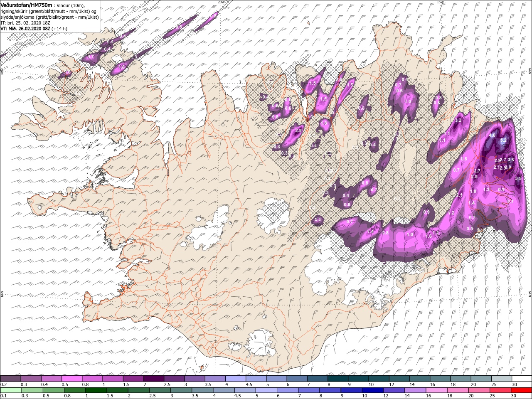The image size is (532, 399).
Task: Click the '20W' longitude label
Action: 221,2
